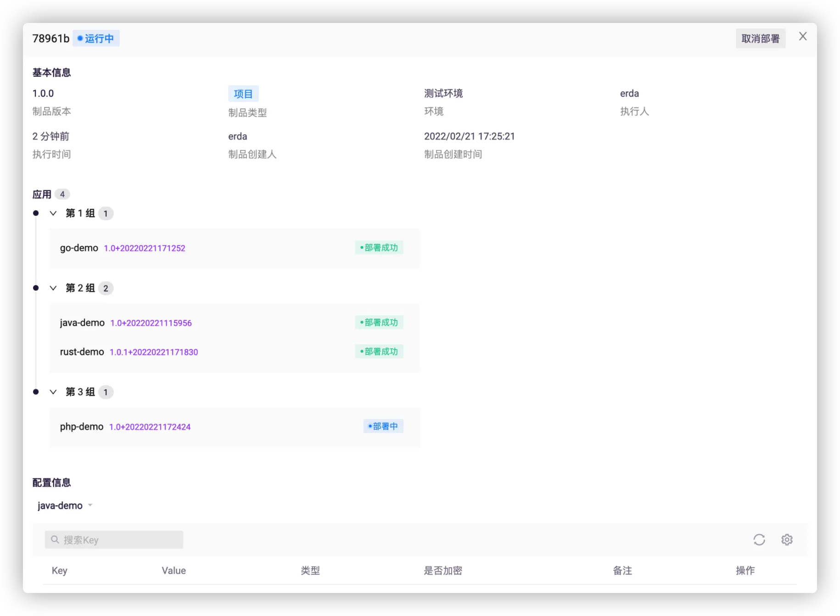Click the 运行中 status tag in header
Image resolution: width=840 pixels, height=616 pixels.
(96, 39)
